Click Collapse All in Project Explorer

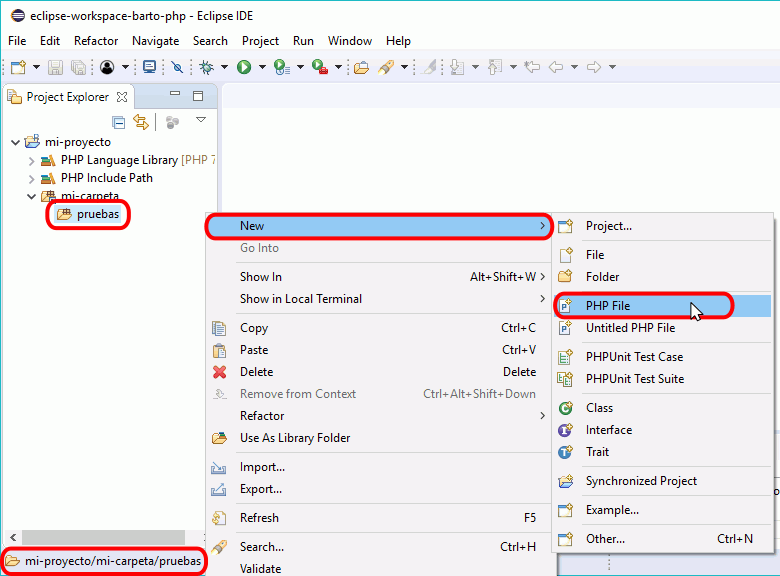coord(118,122)
